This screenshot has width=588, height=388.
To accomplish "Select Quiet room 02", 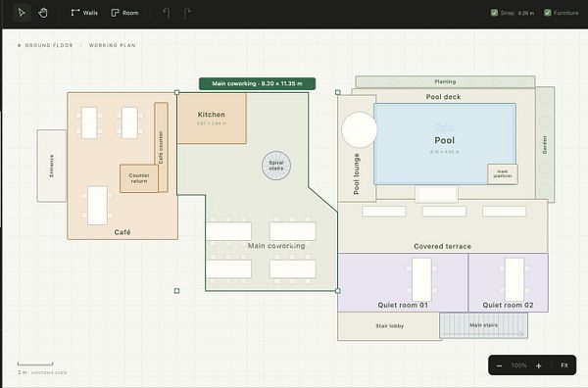I will click(508, 282).
